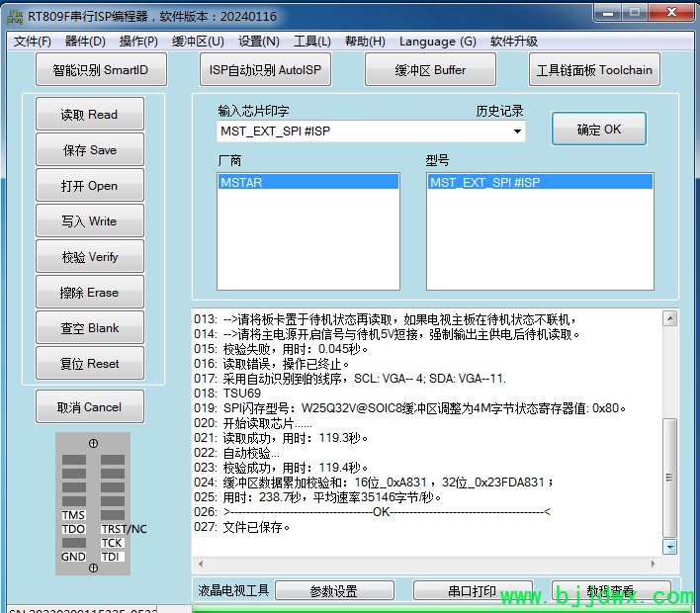
Task: Open a file with Open button
Action: click(89, 186)
